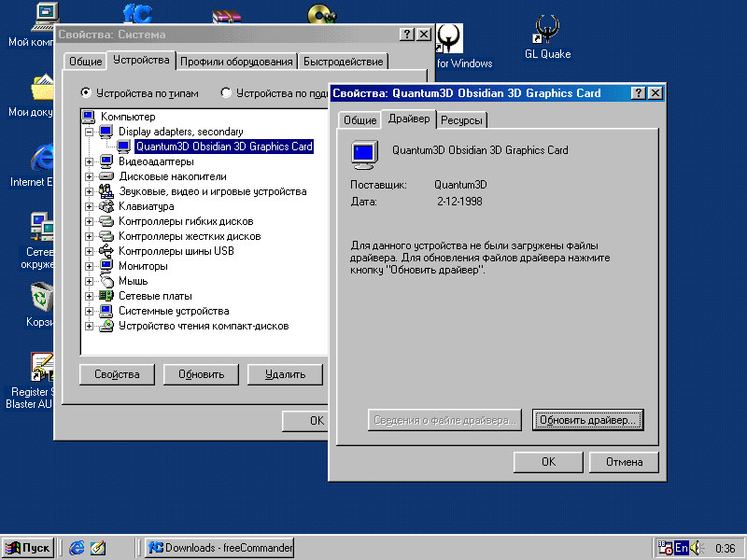747x560 pixels.
Task: Expand the Контроллеры жестких дисков node
Action: tap(89, 237)
